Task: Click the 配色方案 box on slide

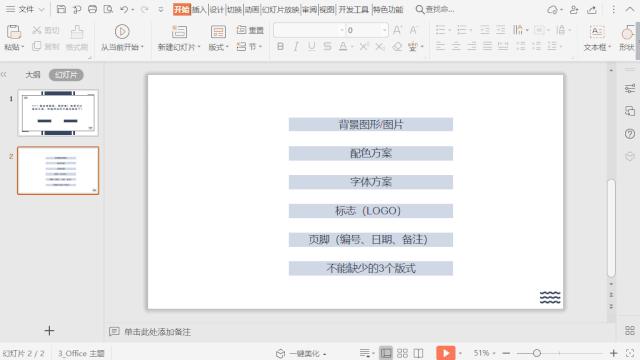Action: [371, 153]
